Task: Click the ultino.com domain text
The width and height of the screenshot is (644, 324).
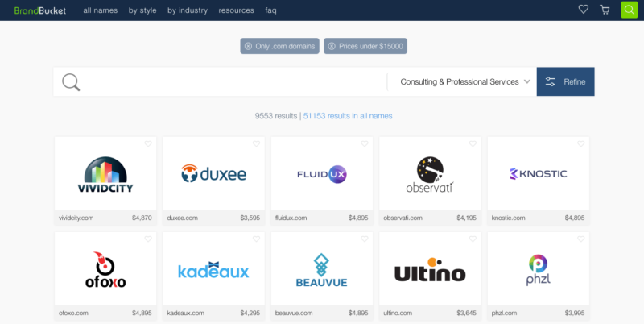Action: pos(398,313)
